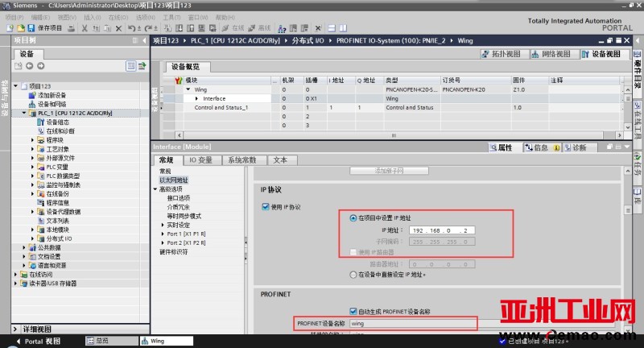Switch to the 文本 tab

tap(280, 160)
